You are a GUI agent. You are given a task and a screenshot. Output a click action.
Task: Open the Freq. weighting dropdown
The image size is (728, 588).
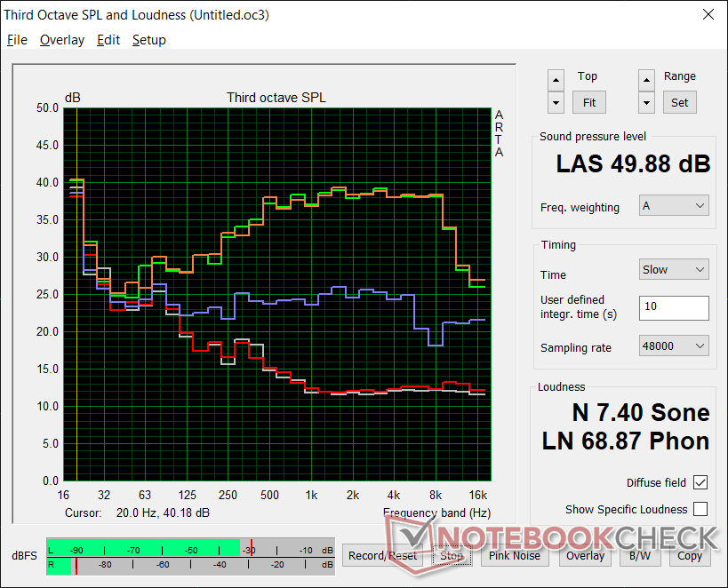[674, 205]
